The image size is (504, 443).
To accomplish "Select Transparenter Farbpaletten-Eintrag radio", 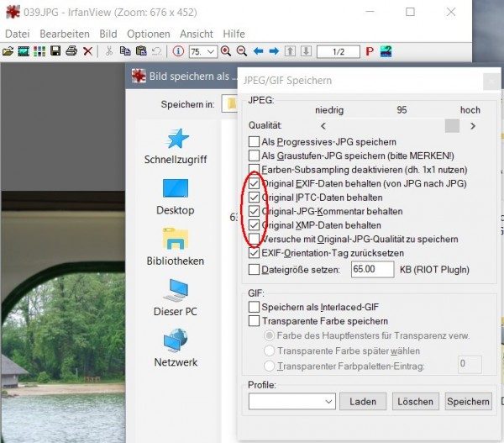I will click(x=269, y=366).
